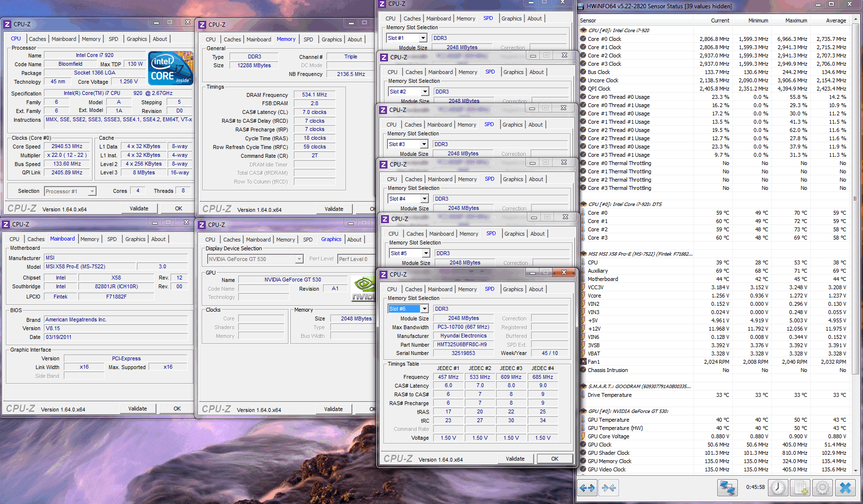Click Validate in the CPU-Z CPU window

[139, 208]
